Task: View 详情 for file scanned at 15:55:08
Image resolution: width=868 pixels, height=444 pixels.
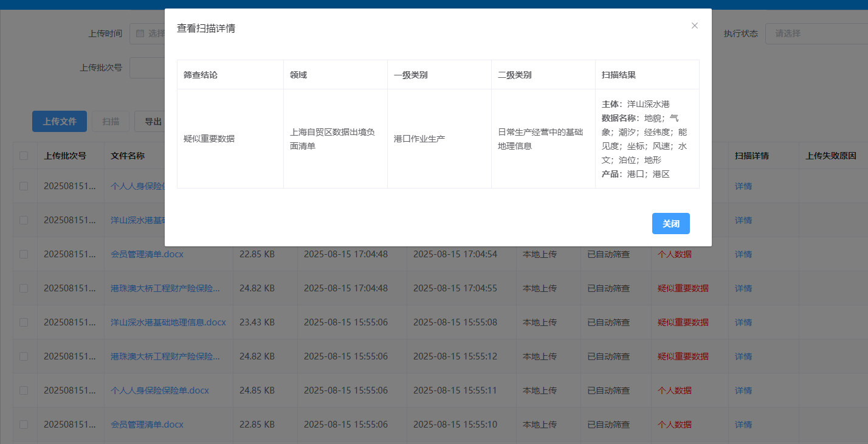Action: tap(743, 322)
